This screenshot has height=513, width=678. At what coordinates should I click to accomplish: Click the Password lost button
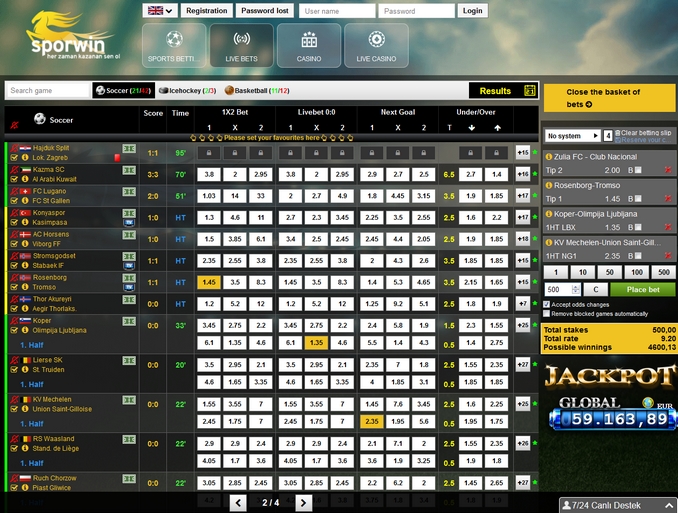265,11
